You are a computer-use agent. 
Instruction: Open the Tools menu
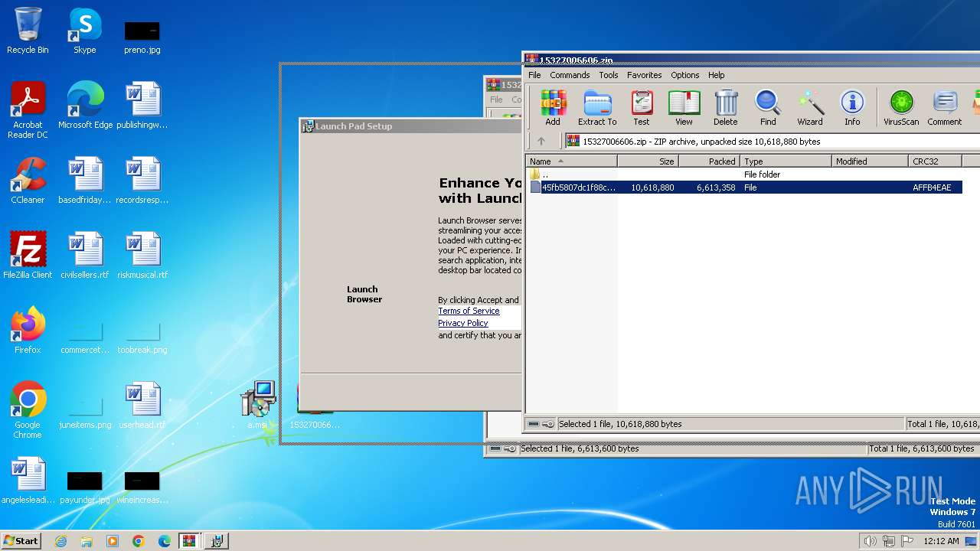point(609,75)
